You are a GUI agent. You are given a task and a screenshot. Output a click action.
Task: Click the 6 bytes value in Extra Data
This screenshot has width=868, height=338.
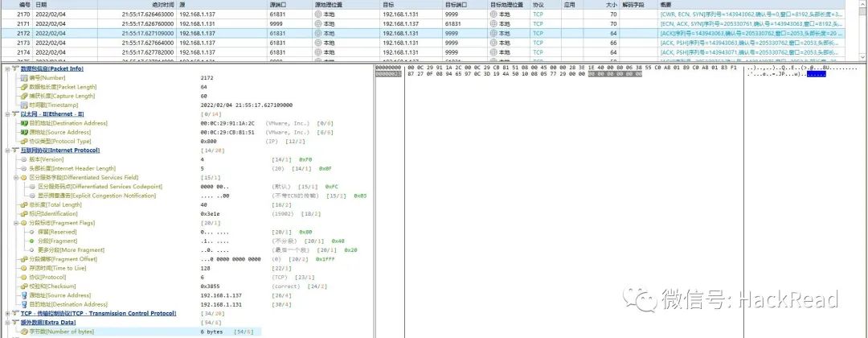click(x=211, y=332)
